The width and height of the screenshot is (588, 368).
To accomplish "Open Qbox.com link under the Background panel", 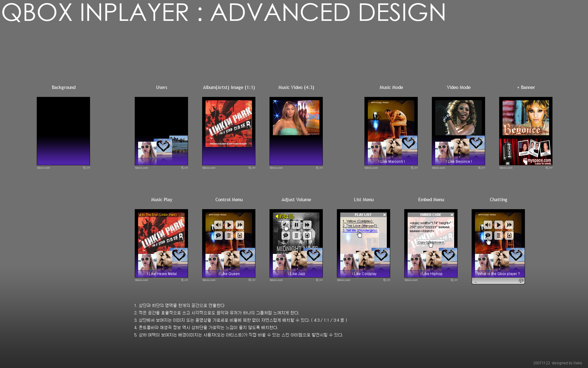I will tap(43, 168).
